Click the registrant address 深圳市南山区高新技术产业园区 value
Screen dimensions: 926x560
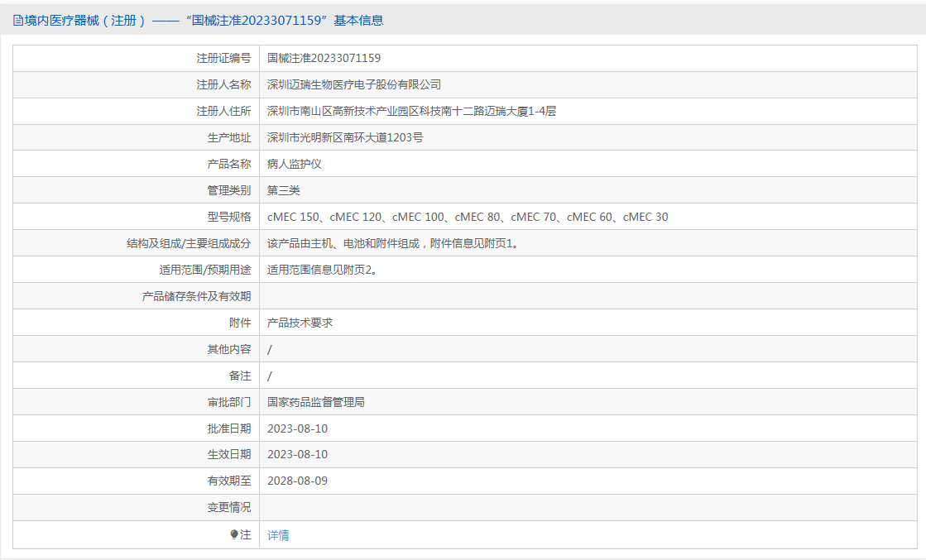pyautogui.click(x=411, y=112)
